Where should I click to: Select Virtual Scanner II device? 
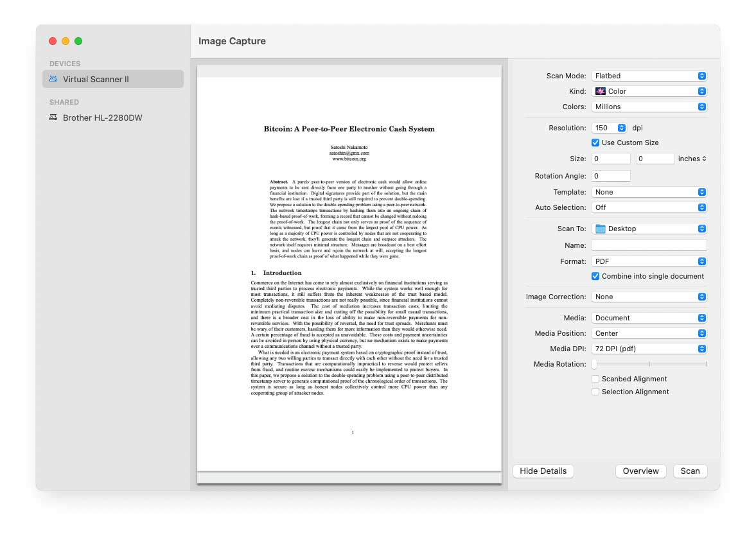(x=113, y=79)
